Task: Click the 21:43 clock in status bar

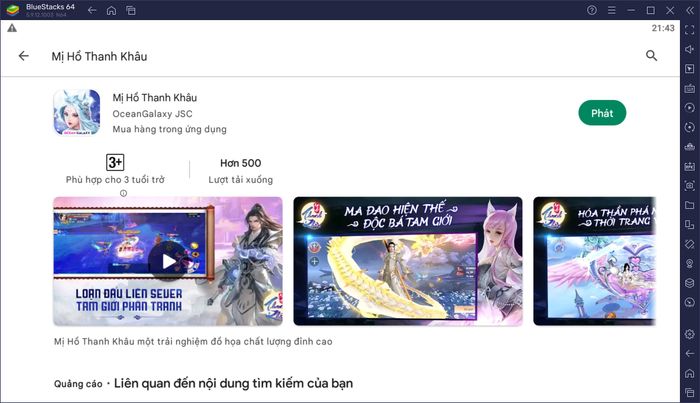Action: click(x=663, y=28)
